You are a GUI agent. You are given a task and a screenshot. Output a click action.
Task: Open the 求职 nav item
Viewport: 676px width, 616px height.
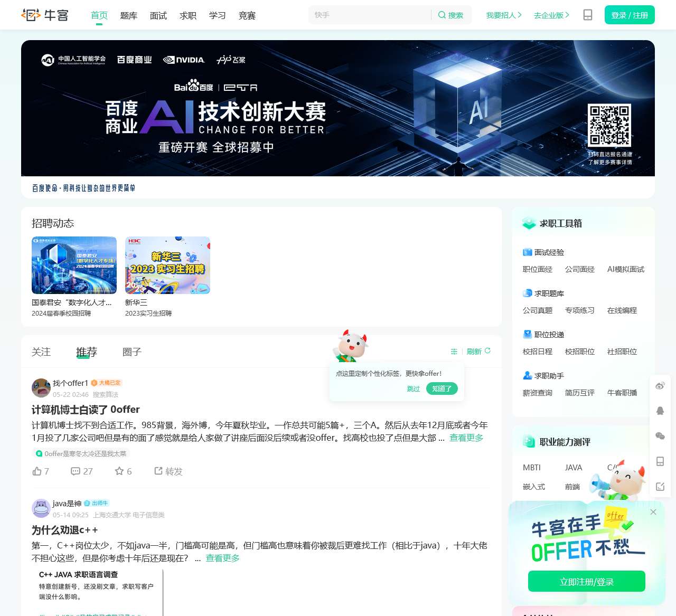point(188,16)
